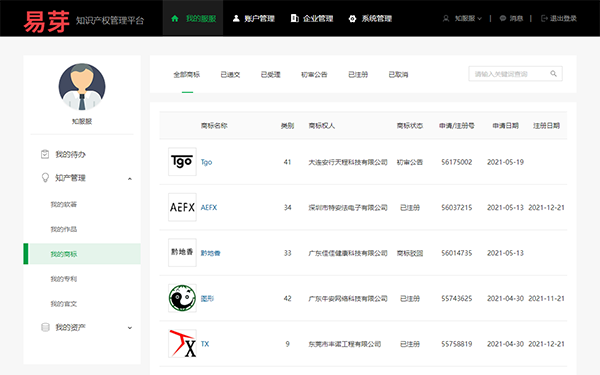The width and height of the screenshot is (600, 375).
Task: Open the panda yin-yang trademark thumbnail
Action: pyautogui.click(x=182, y=298)
